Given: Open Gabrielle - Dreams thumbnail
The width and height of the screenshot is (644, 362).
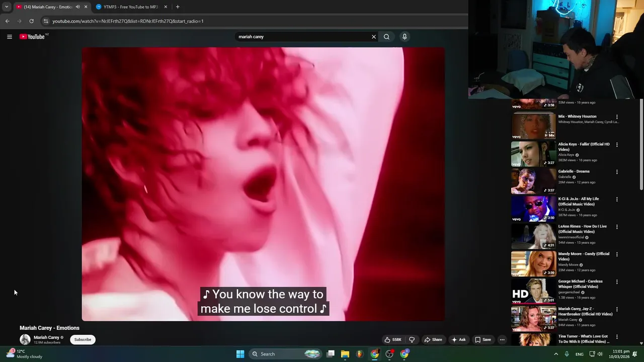Looking at the screenshot, I should point(533,180).
